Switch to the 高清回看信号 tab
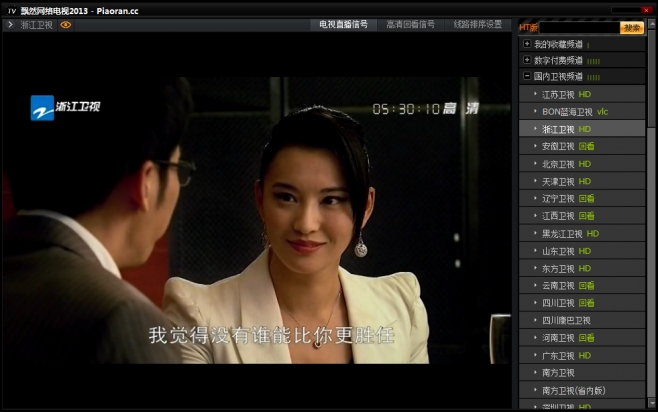 point(410,24)
